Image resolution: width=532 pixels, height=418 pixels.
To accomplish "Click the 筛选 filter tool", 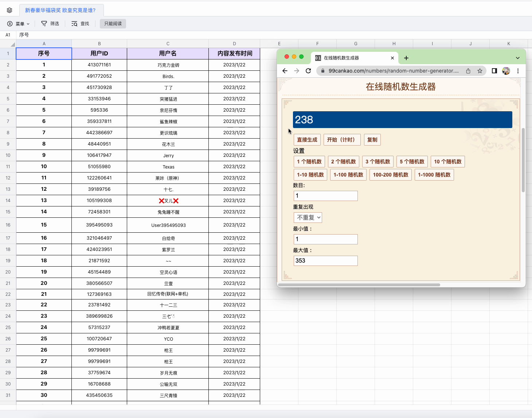I will 50,24.
